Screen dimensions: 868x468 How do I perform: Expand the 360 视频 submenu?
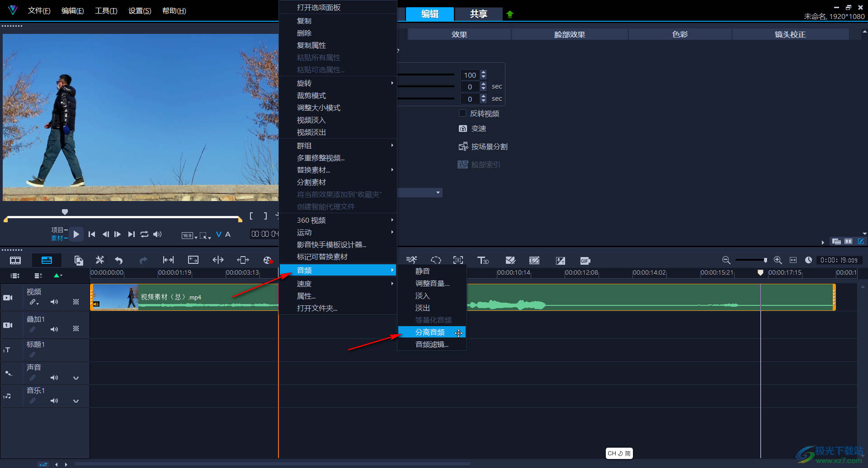338,220
